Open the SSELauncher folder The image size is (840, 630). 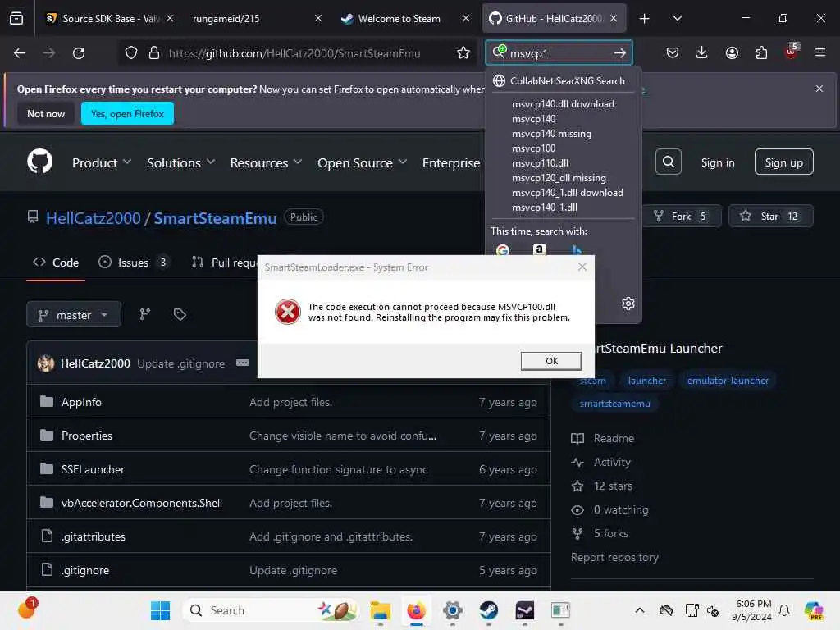point(94,469)
